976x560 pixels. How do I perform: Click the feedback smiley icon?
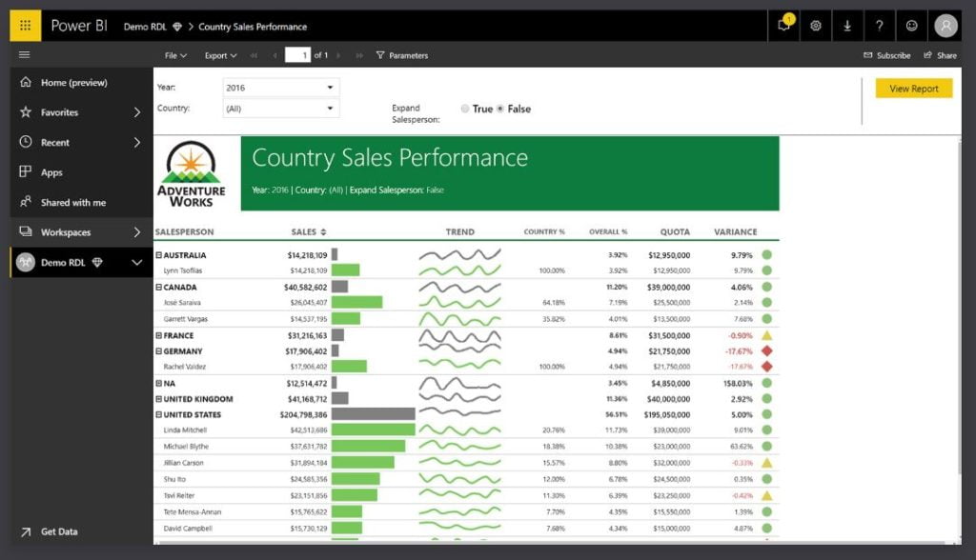click(x=911, y=26)
